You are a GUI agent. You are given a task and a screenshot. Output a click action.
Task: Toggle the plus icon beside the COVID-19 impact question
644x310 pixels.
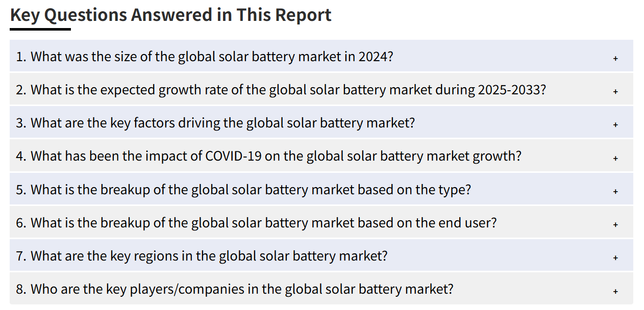[x=615, y=158]
